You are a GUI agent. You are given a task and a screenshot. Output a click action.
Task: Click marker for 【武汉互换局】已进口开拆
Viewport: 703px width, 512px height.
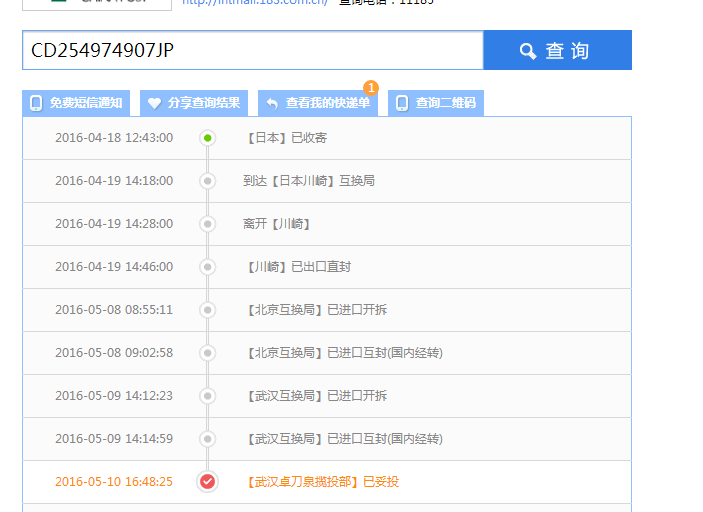208,396
